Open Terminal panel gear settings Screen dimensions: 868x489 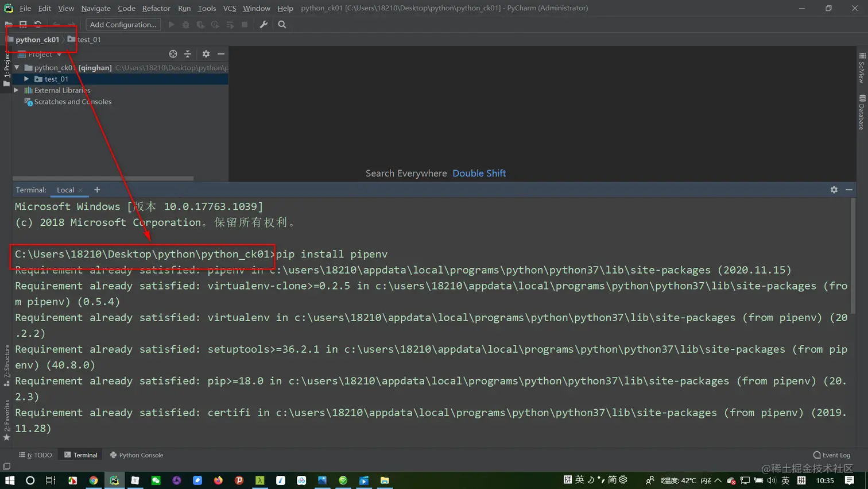(x=834, y=190)
